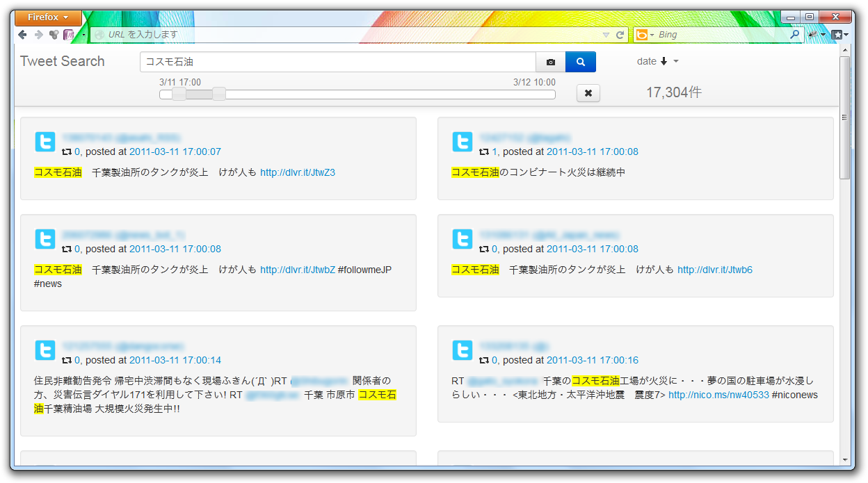The width and height of the screenshot is (868, 483).
Task: Click the X clear range button
Action: tap(588, 93)
